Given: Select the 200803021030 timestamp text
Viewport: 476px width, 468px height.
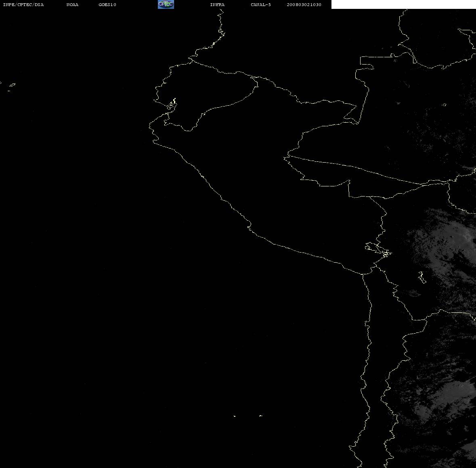Looking at the screenshot, I should [x=304, y=4].
